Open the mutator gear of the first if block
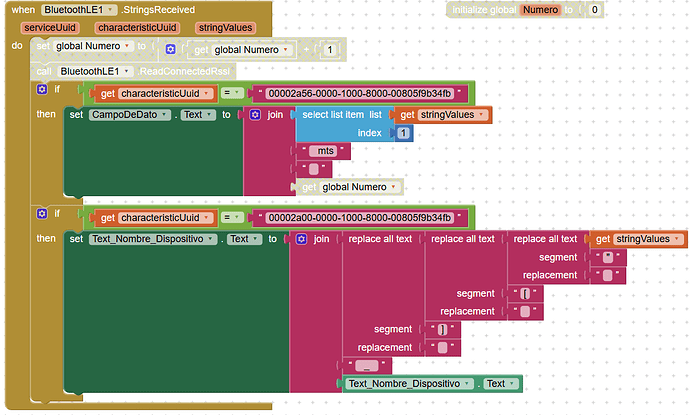Image resolution: width=690 pixels, height=415 pixels. [41, 90]
